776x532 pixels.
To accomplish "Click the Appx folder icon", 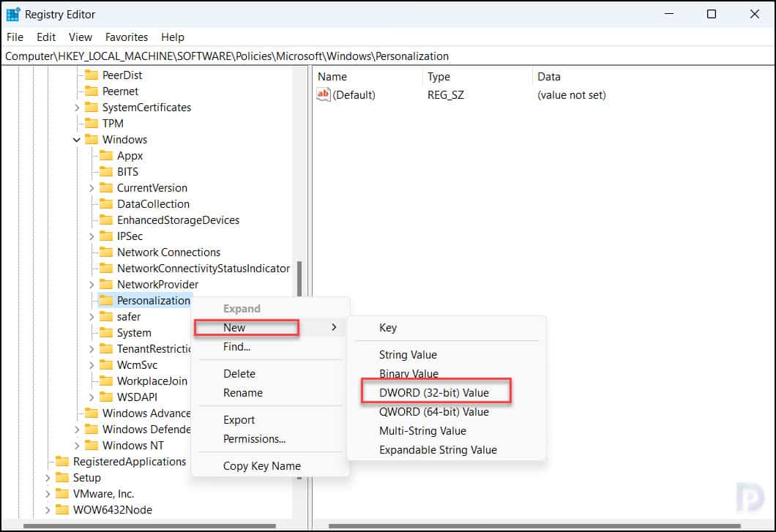I will pos(106,155).
